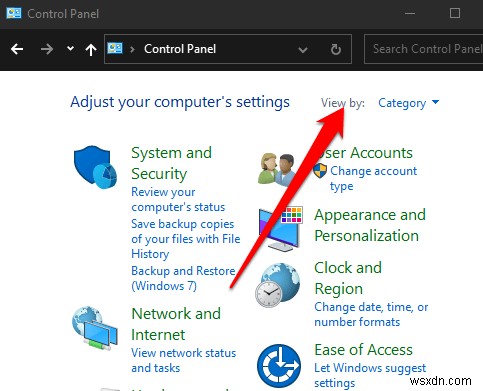
Task: Open the Clock and Region category
Action: point(348,278)
